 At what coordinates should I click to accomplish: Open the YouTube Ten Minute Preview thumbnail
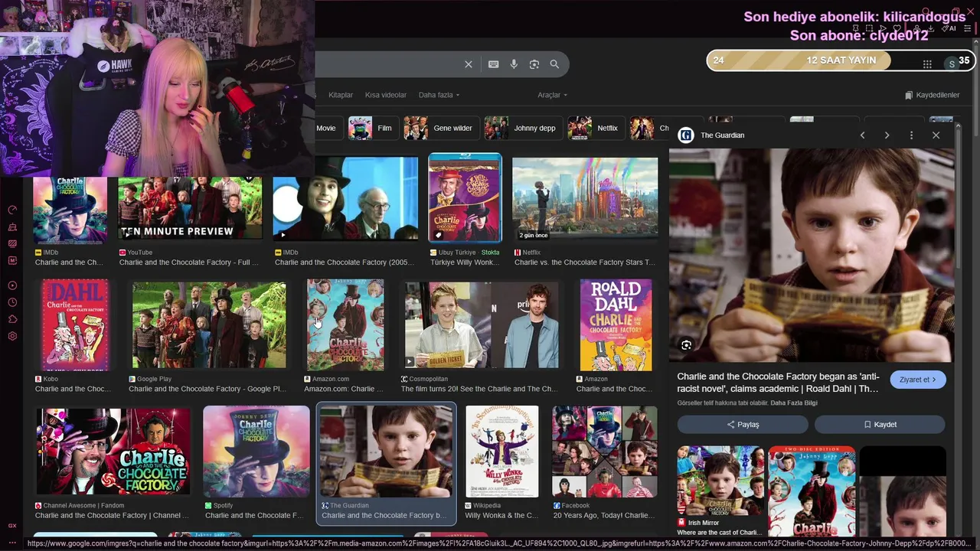[189, 209]
